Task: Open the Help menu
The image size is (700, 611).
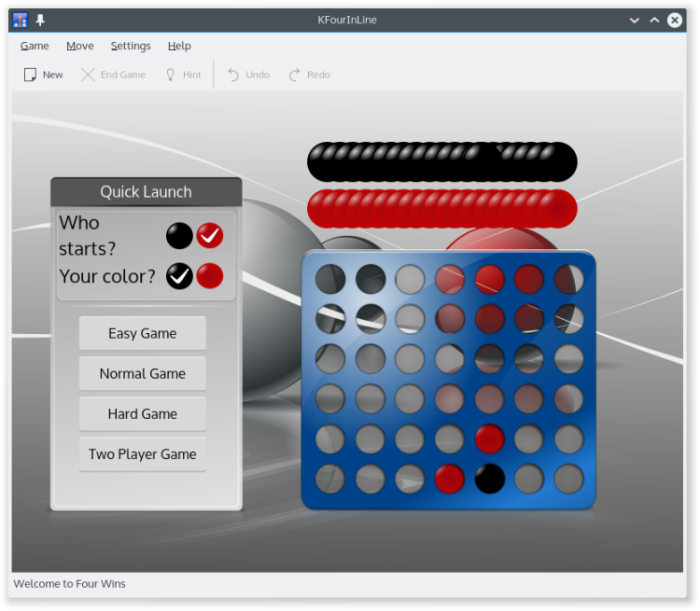Action: 179,46
